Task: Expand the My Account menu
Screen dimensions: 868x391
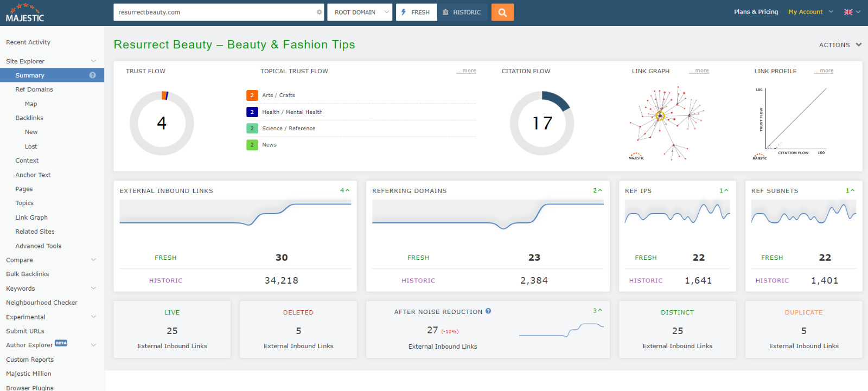Action: tap(810, 12)
